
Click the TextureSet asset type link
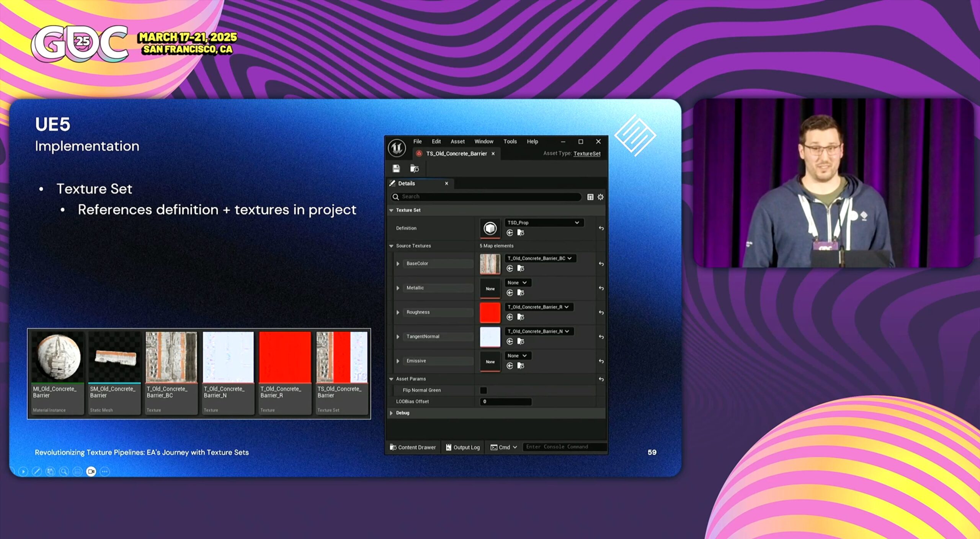tap(587, 154)
